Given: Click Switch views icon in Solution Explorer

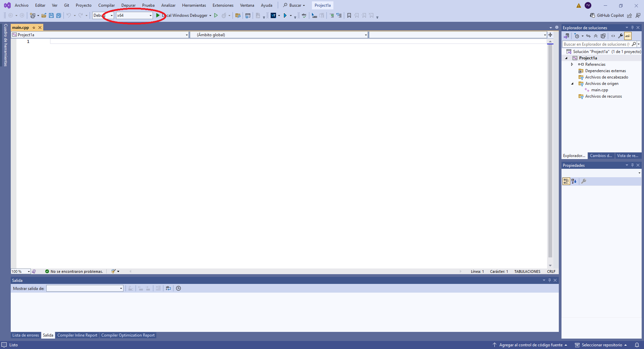Looking at the screenshot, I should tap(567, 36).
